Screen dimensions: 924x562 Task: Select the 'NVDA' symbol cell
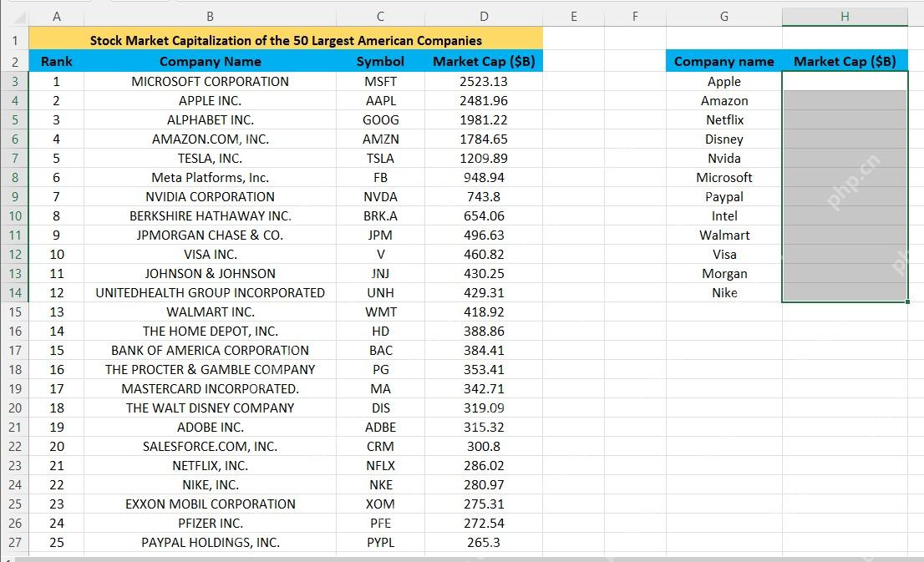pos(380,197)
